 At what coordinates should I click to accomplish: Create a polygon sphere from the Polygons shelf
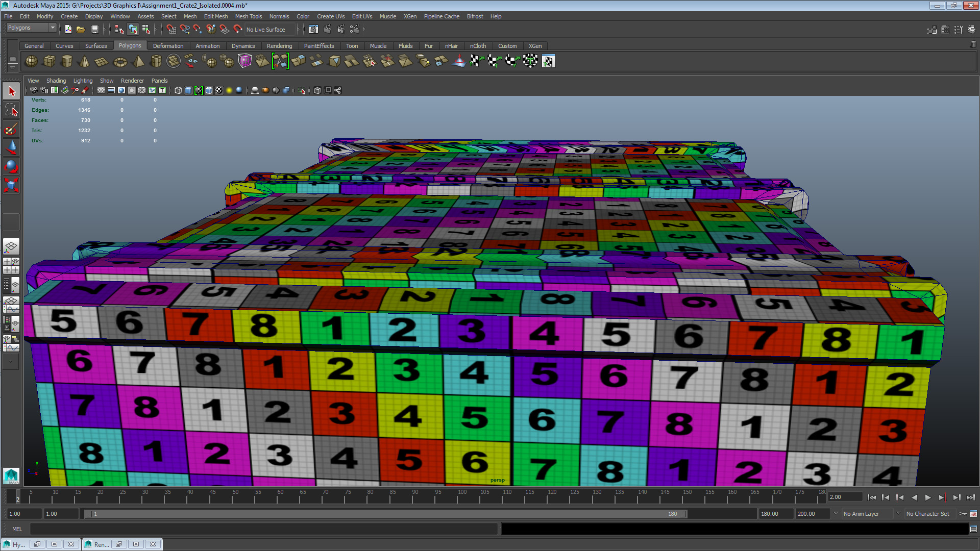(x=31, y=61)
